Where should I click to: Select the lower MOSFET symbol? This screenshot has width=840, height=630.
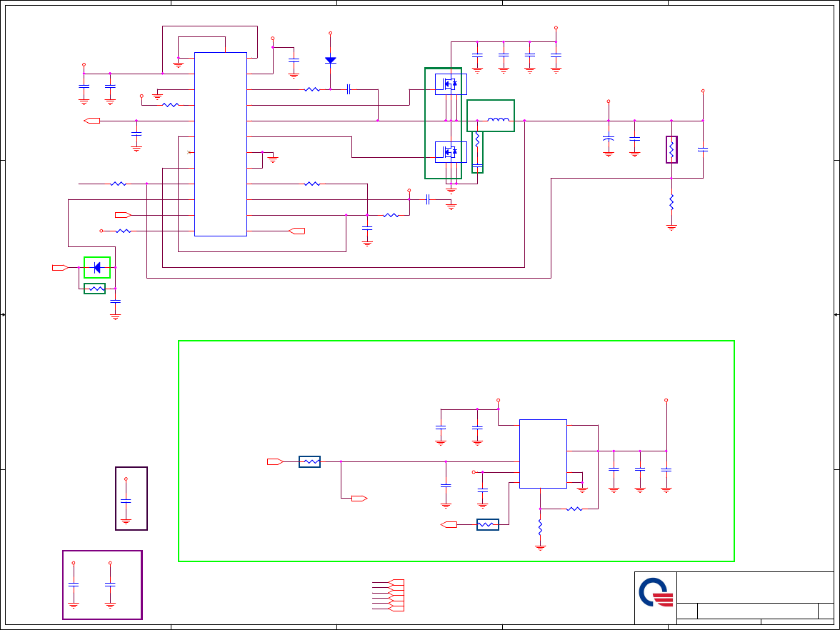(451, 152)
